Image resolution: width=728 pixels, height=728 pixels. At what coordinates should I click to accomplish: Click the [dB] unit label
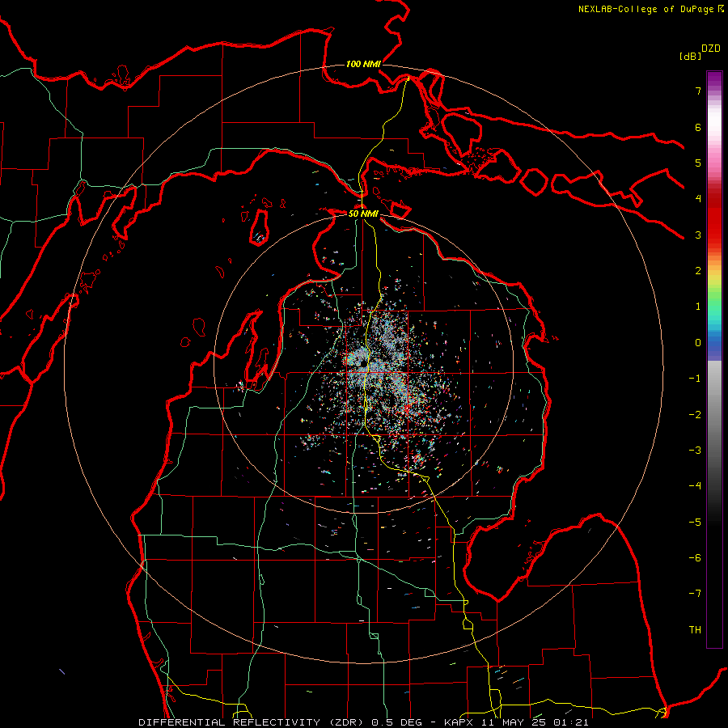point(690,56)
